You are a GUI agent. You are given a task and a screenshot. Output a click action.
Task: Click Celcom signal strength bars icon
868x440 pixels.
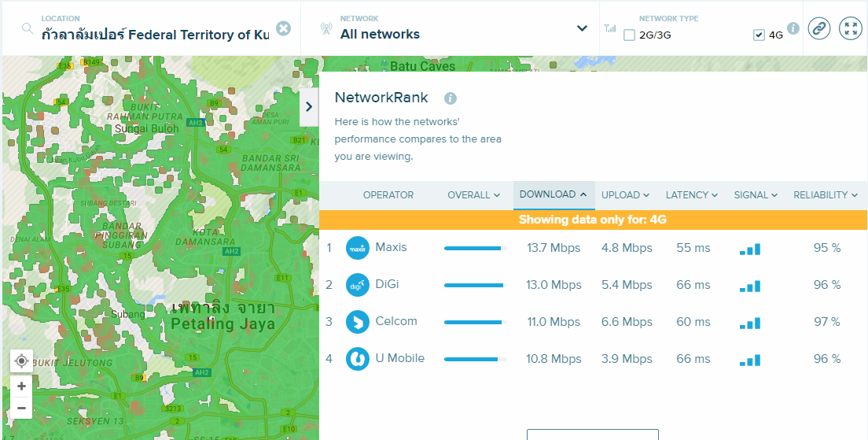coord(750,323)
